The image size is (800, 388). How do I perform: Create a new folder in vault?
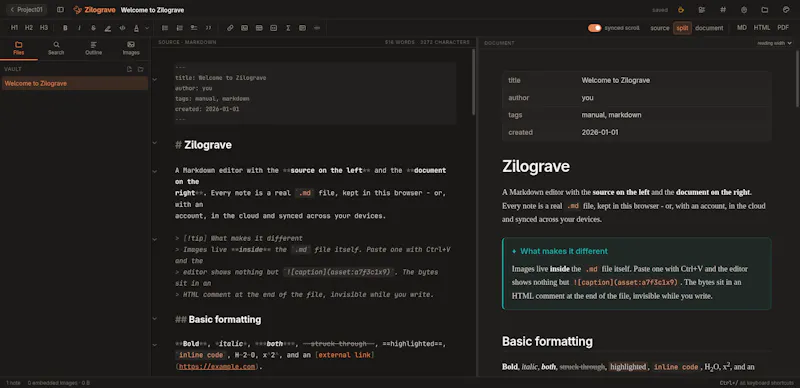point(140,69)
